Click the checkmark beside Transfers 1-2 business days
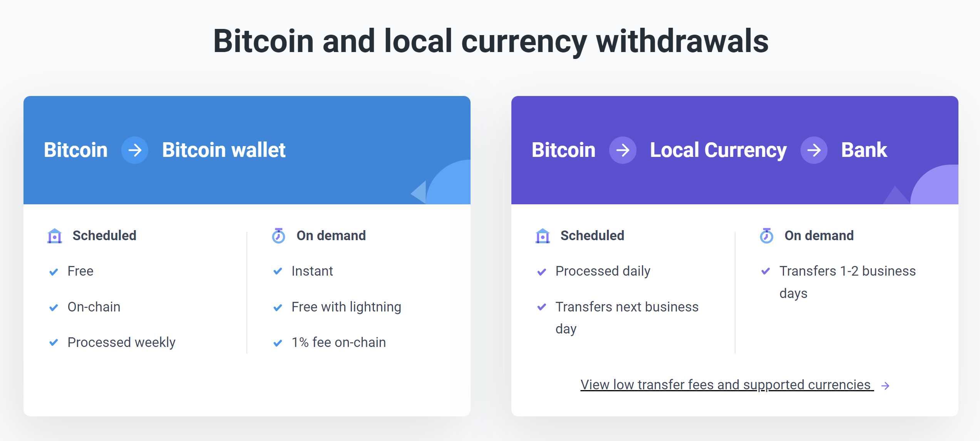The image size is (980, 441). pos(766,271)
